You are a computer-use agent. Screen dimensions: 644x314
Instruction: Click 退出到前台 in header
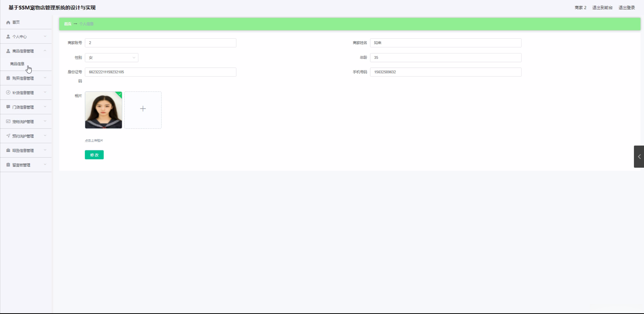602,8
